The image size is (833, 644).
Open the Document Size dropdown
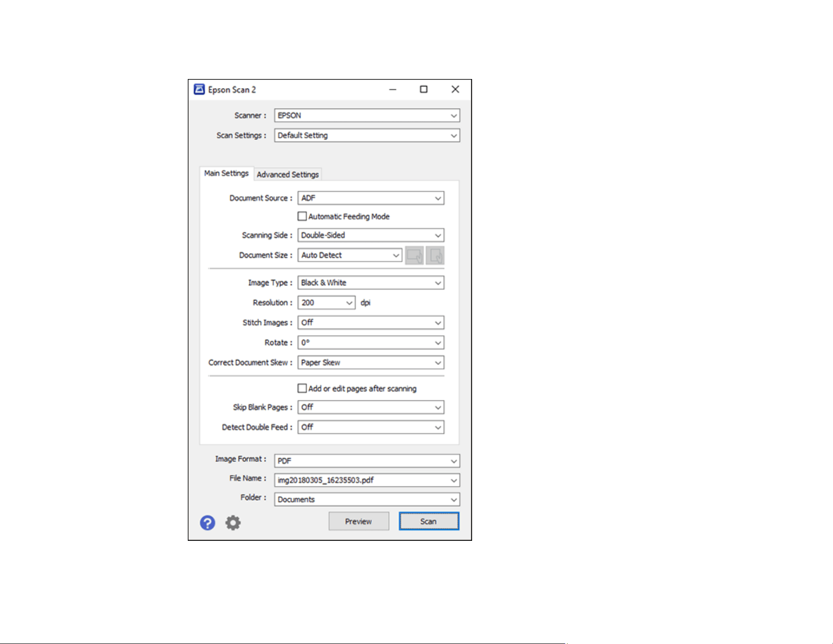pos(350,255)
